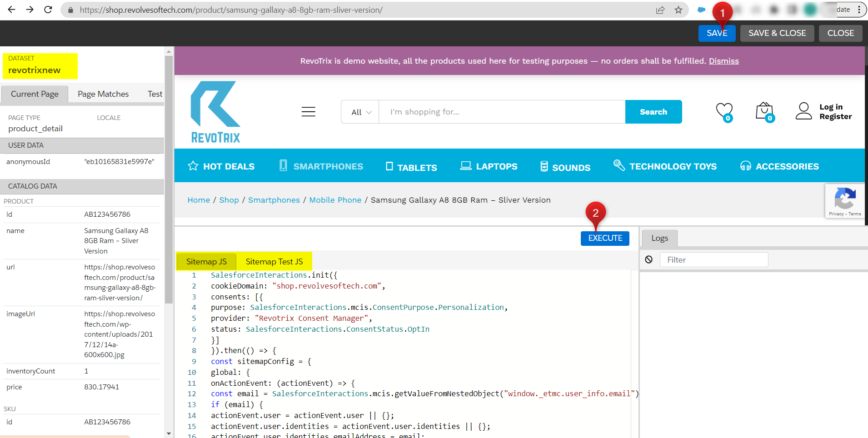The width and height of the screenshot is (868, 438).
Task: Click the CATALOG DATA section header
Action: point(82,186)
